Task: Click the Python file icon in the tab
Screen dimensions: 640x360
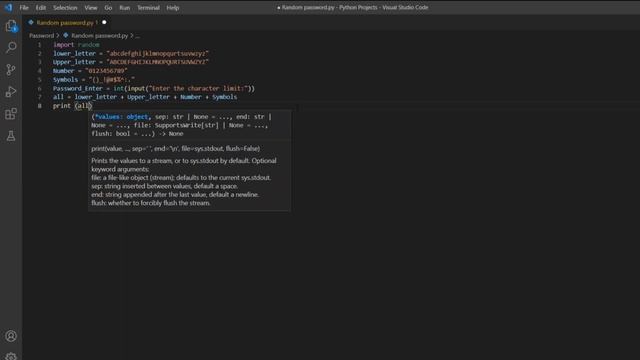Action: (x=31, y=22)
